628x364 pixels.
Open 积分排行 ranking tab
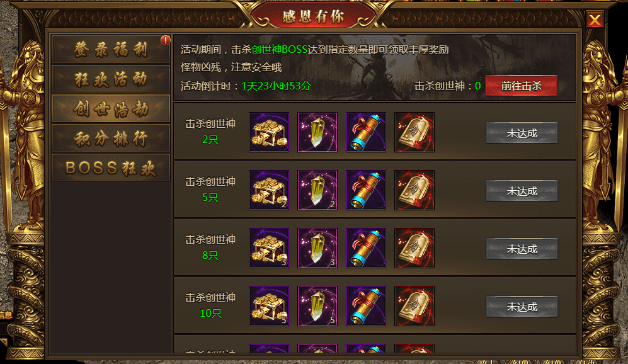tap(111, 139)
